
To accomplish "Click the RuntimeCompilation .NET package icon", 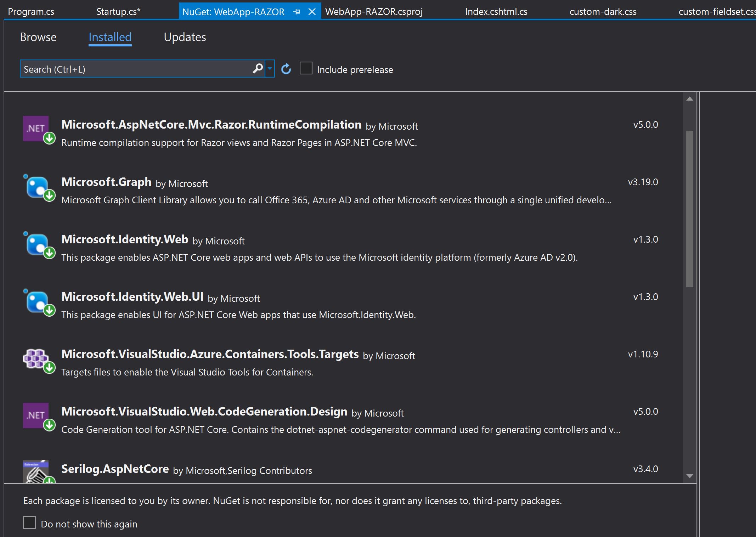I will pyautogui.click(x=36, y=129).
